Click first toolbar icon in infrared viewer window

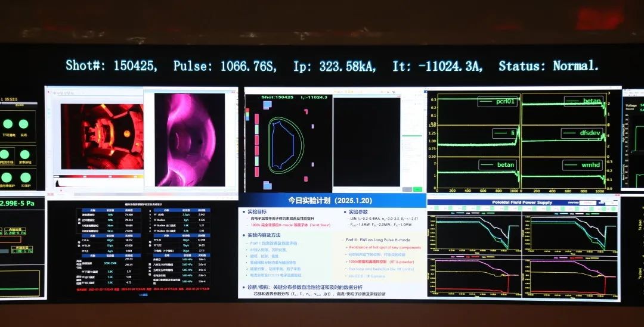54,93
